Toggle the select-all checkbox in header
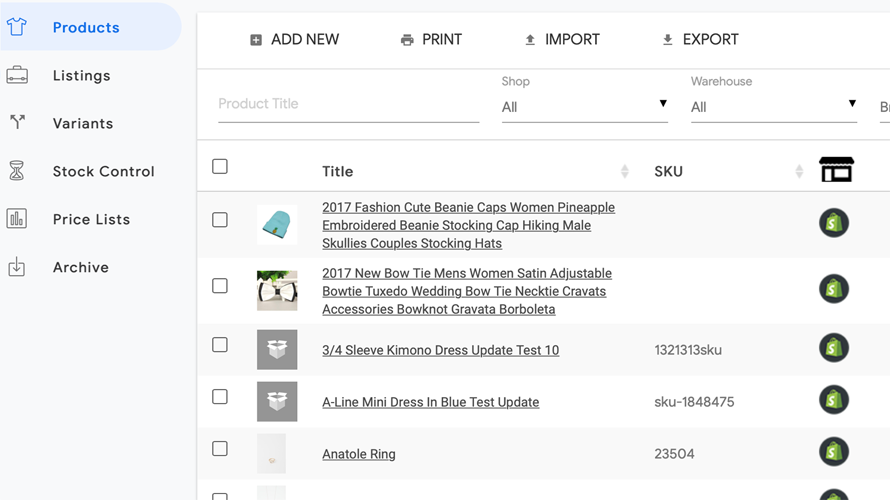This screenshot has height=500, width=890. (x=220, y=167)
